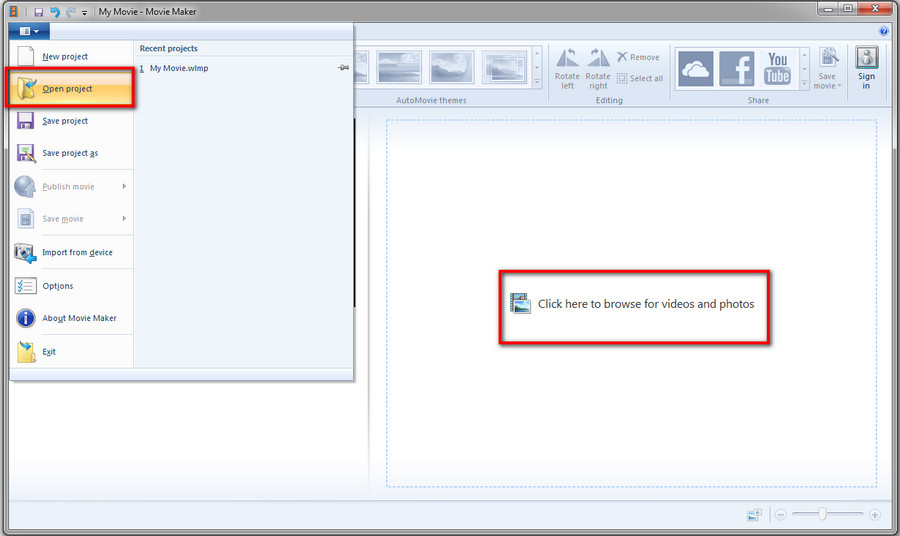Click AutoMovie themes gallery down arrow
Image resolution: width=900 pixels, height=536 pixels.
(537, 67)
